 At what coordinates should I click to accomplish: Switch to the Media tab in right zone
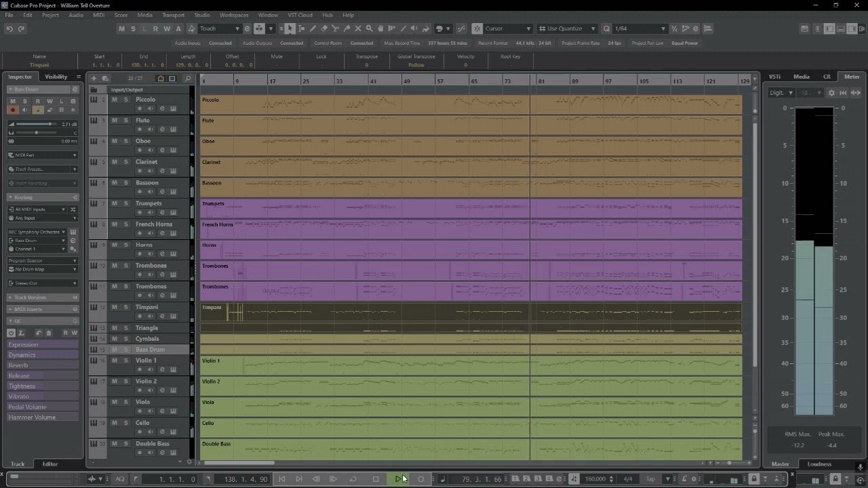tap(802, 77)
